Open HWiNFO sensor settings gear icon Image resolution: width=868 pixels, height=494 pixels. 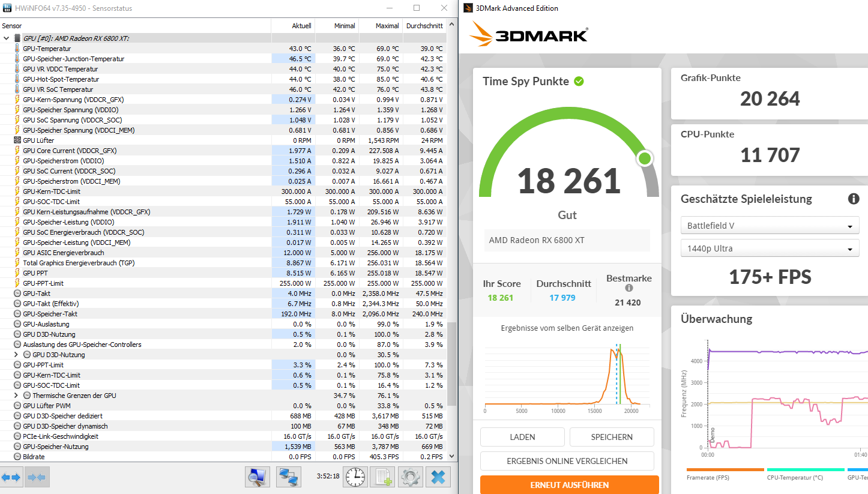[411, 477]
